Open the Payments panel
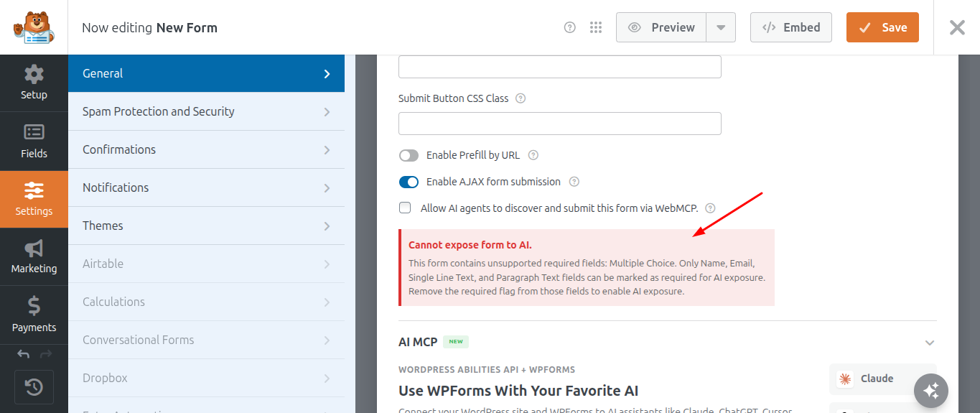This screenshot has height=413, width=980. pyautogui.click(x=34, y=315)
